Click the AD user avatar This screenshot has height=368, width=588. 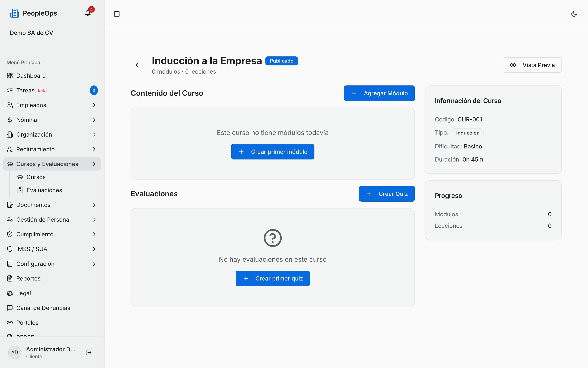[x=14, y=352]
